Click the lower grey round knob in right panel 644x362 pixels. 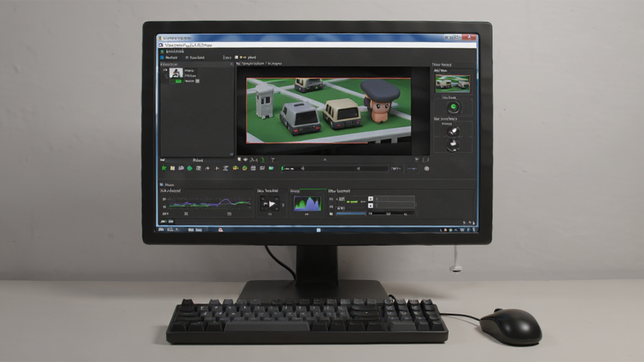[x=453, y=145]
